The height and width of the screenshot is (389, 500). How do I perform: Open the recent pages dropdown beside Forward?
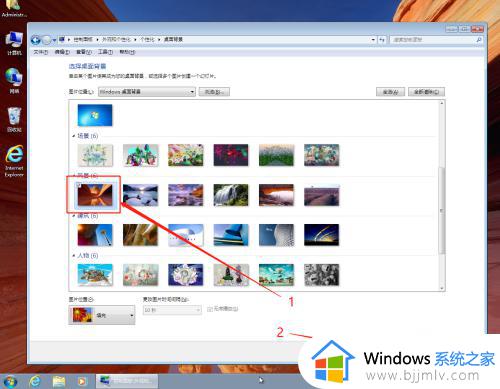pos(54,40)
